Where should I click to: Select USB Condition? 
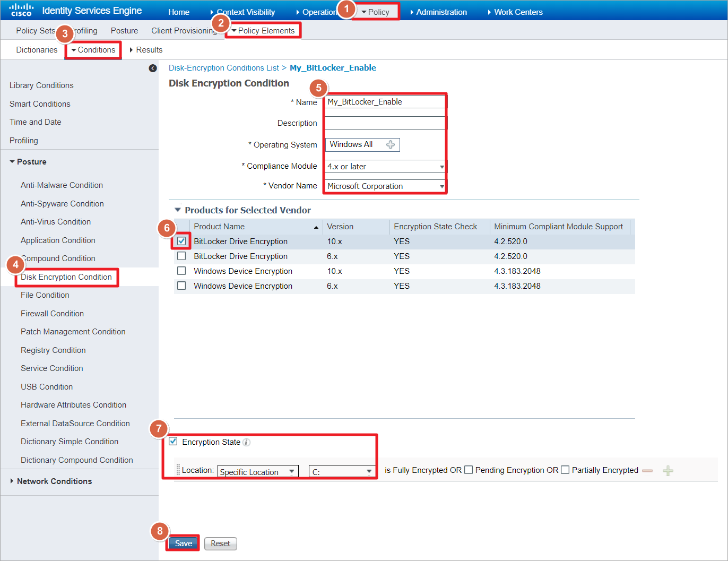pyautogui.click(x=47, y=387)
